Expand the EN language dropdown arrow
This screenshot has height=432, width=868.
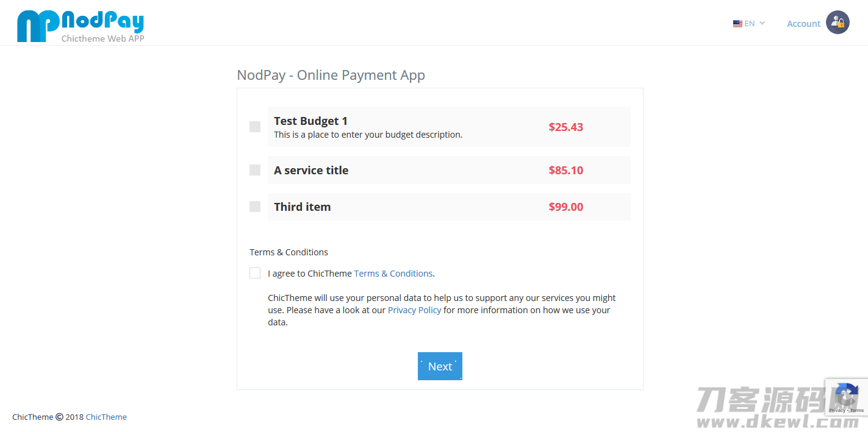(762, 23)
